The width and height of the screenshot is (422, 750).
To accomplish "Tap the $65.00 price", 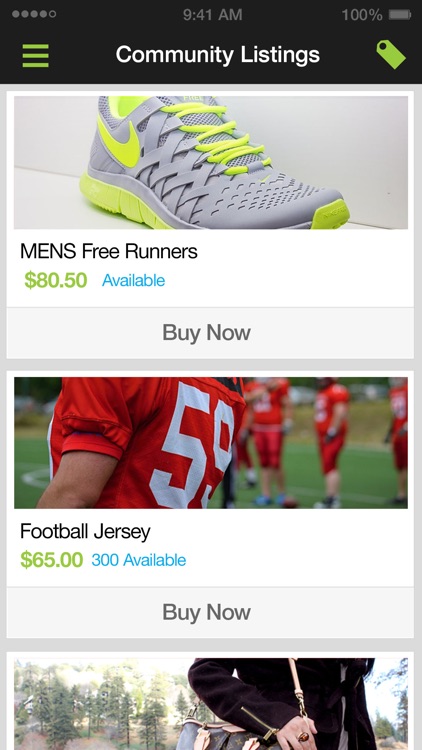I will coord(52,560).
